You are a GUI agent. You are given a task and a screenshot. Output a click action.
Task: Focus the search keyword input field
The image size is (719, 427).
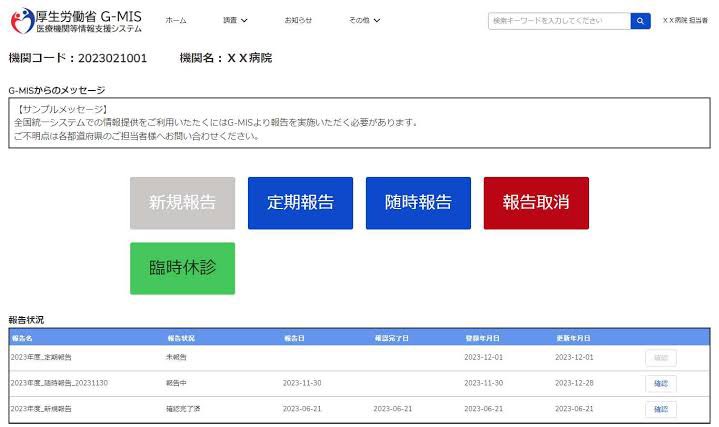coord(559,21)
